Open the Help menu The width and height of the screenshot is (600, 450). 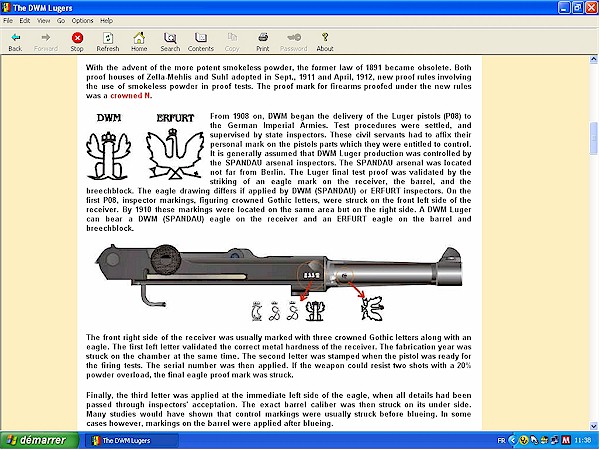[106, 21]
